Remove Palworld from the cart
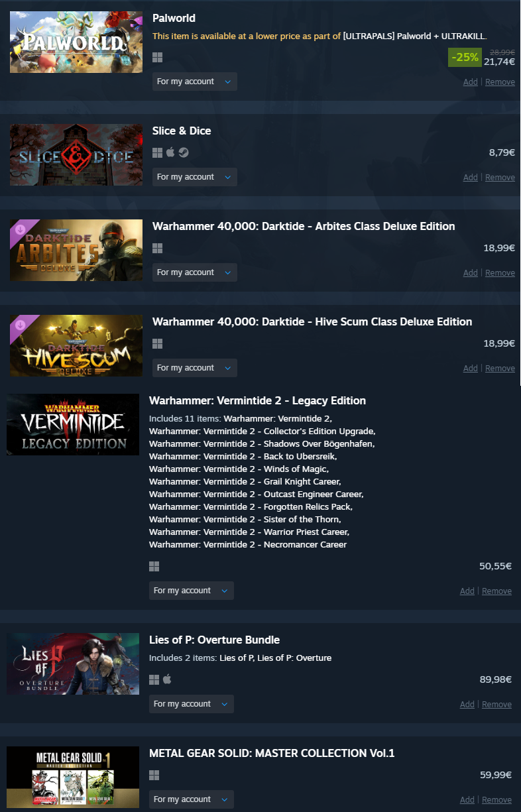This screenshot has height=812, width=521. pyautogui.click(x=500, y=82)
